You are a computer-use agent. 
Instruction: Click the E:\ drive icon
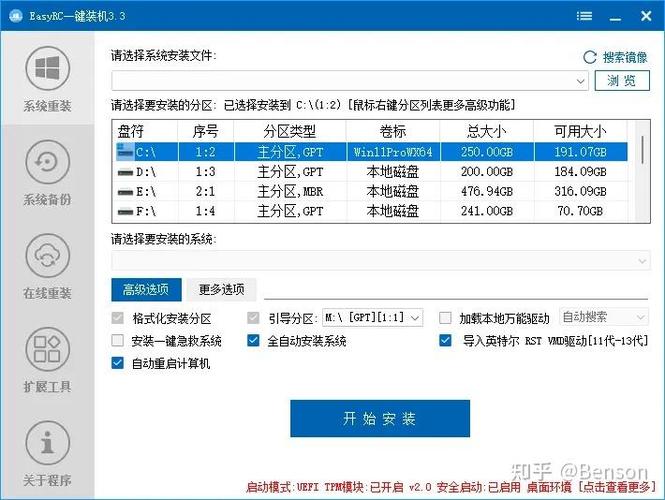[125, 192]
